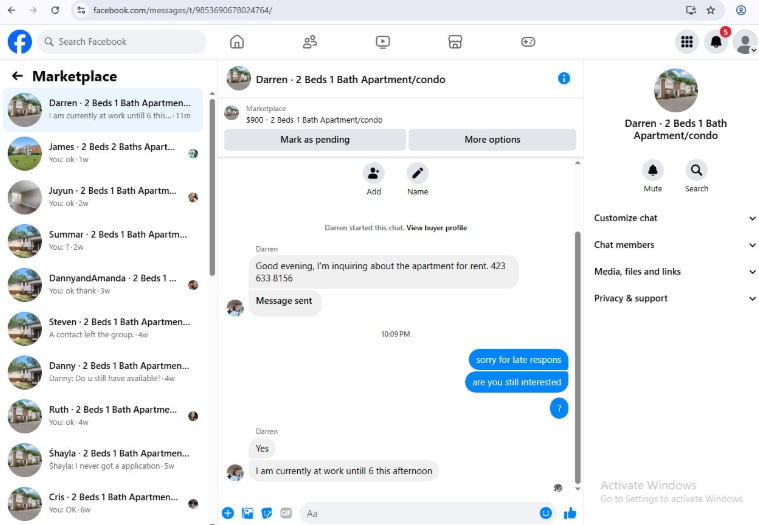This screenshot has height=525, width=759.
Task: Open the View buyer profile link
Action: coord(437,227)
